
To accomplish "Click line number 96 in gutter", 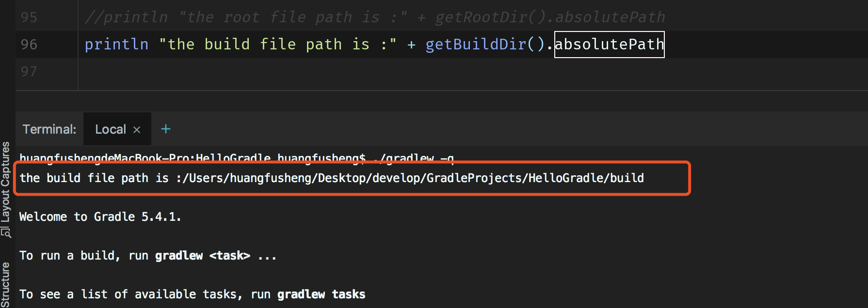I will pos(29,45).
